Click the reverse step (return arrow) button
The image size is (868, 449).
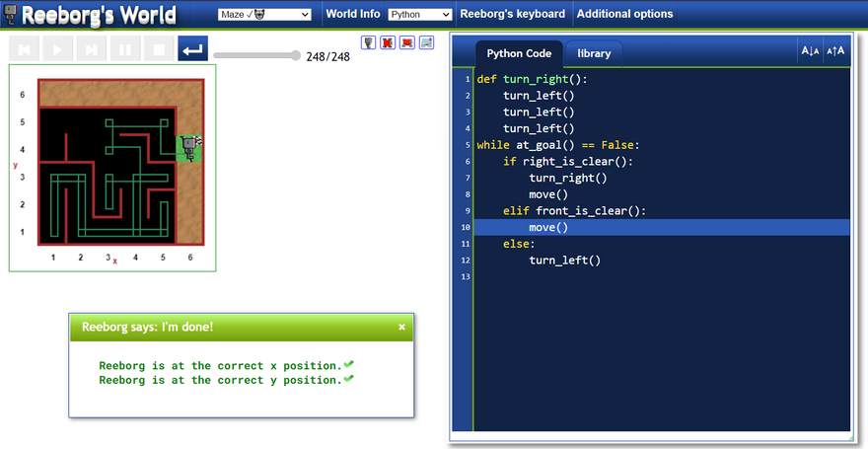192,49
